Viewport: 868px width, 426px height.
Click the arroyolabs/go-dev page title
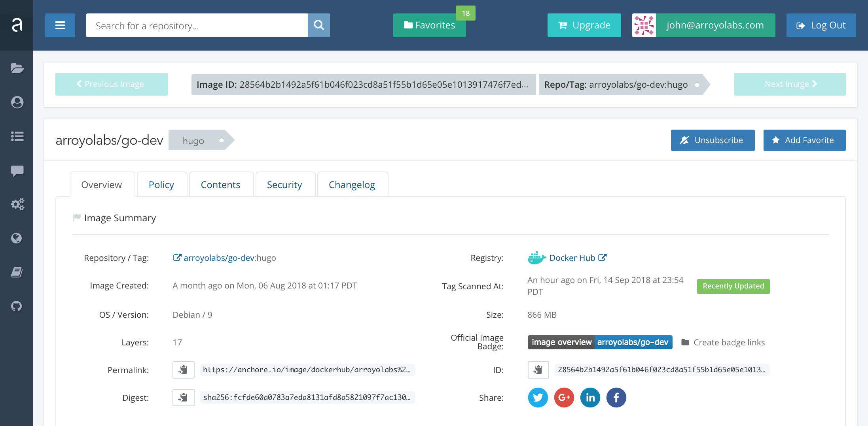[x=110, y=140]
